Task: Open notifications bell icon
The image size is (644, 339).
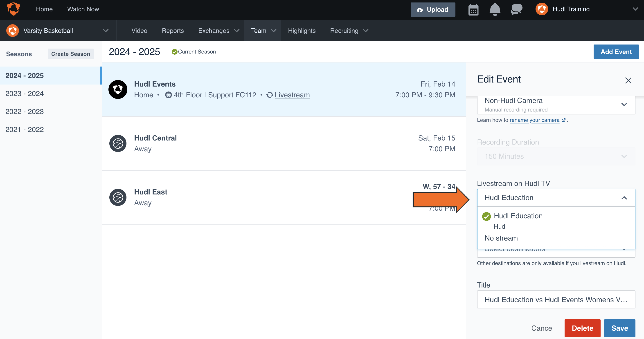Action: coord(495,10)
